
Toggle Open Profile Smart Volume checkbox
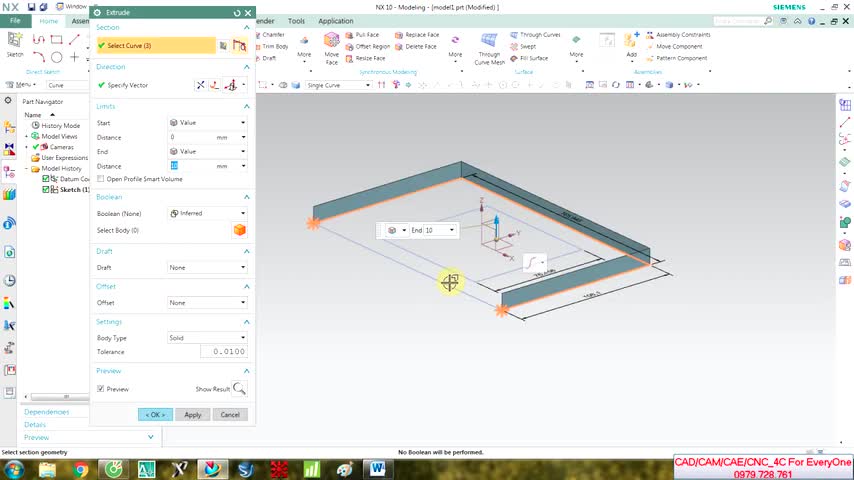tap(100, 179)
